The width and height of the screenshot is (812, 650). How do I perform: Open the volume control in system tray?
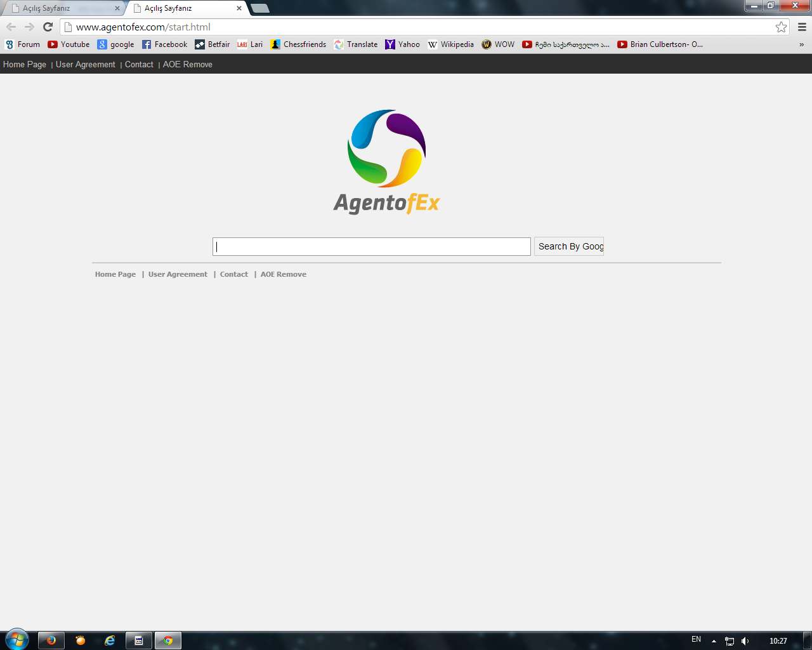(x=745, y=641)
